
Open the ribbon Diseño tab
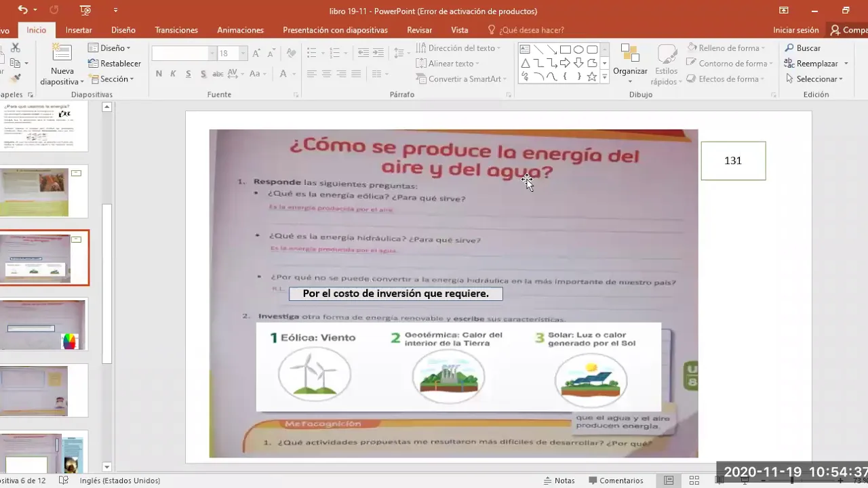point(123,30)
